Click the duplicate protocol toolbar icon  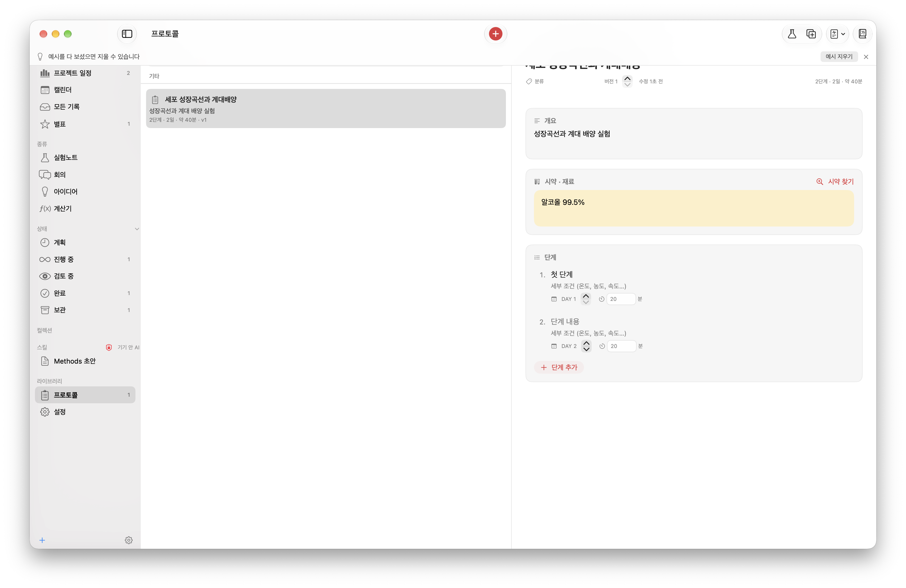click(811, 34)
